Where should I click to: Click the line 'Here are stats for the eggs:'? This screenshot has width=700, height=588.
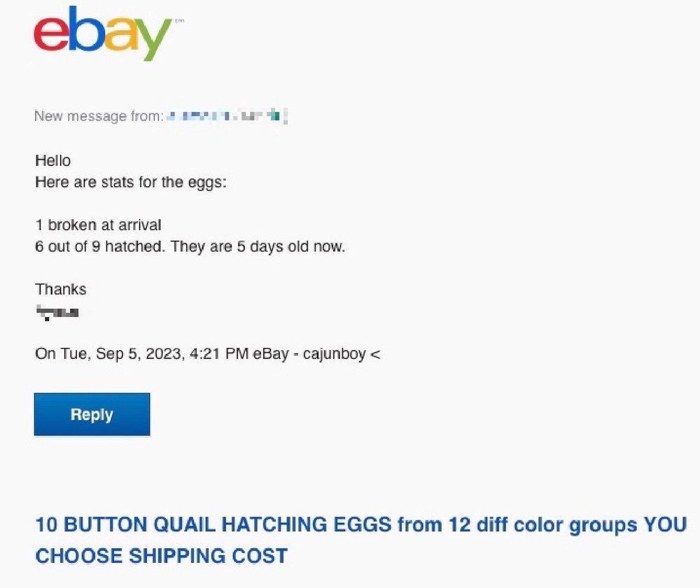pyautogui.click(x=130, y=182)
